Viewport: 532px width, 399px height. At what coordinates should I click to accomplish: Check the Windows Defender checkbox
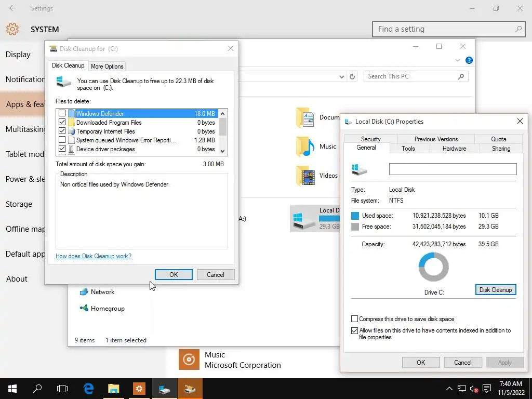(x=62, y=113)
